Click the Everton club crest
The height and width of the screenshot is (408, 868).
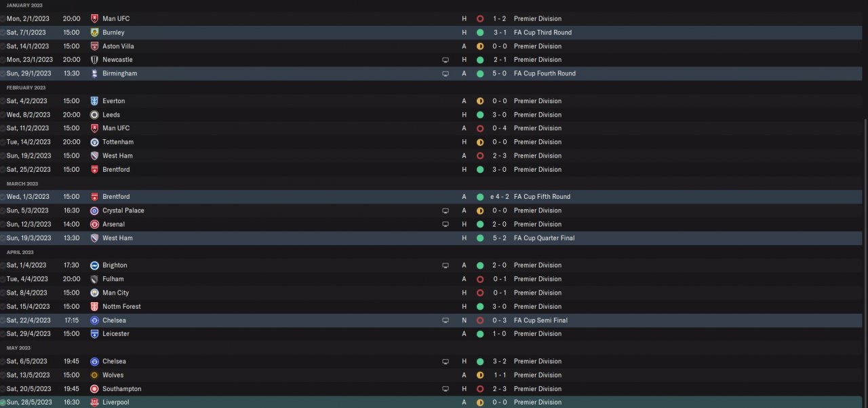tap(94, 101)
